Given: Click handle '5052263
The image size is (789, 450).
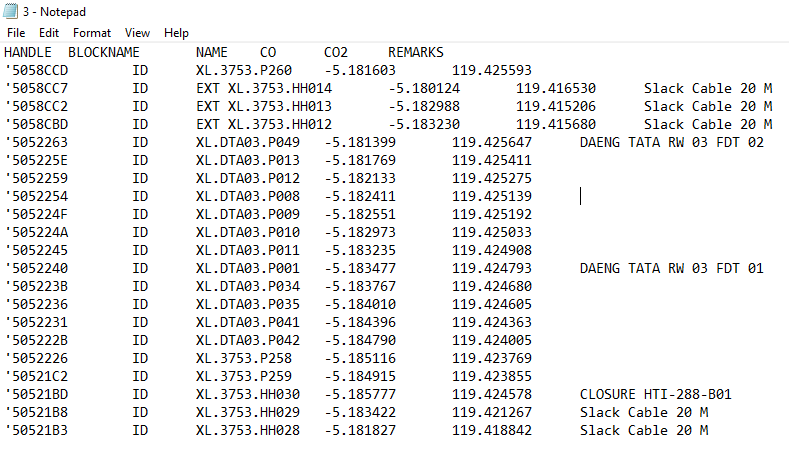Looking at the screenshot, I should click(36, 142).
